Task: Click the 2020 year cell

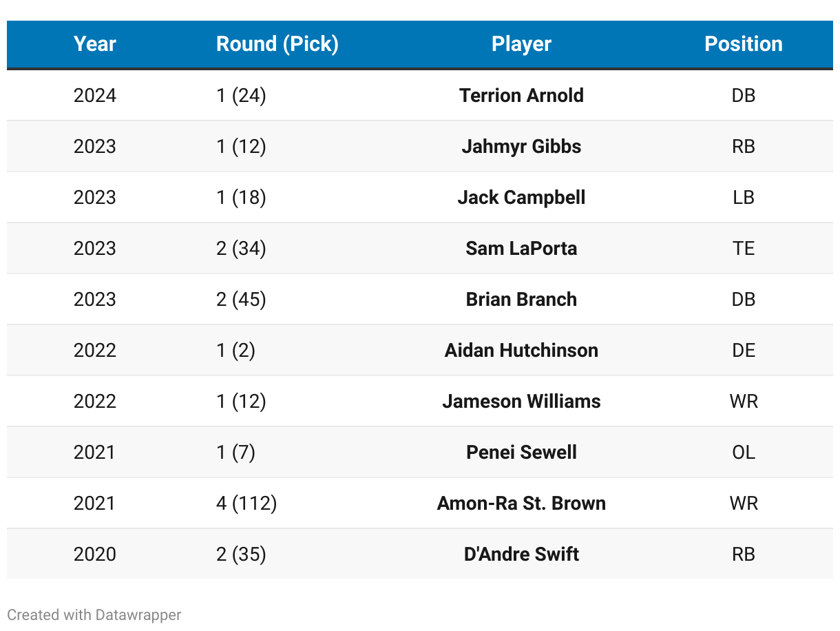Action: (x=95, y=554)
